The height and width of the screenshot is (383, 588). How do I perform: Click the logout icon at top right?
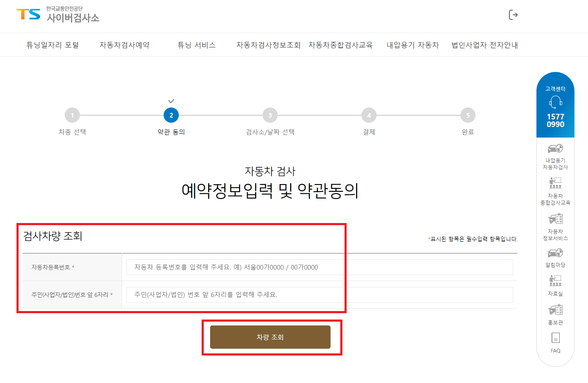click(514, 15)
